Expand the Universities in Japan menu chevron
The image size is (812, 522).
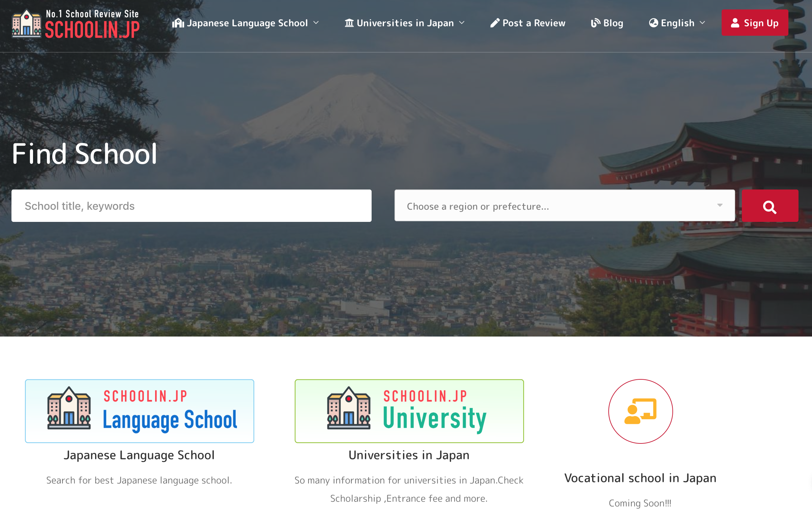(462, 23)
